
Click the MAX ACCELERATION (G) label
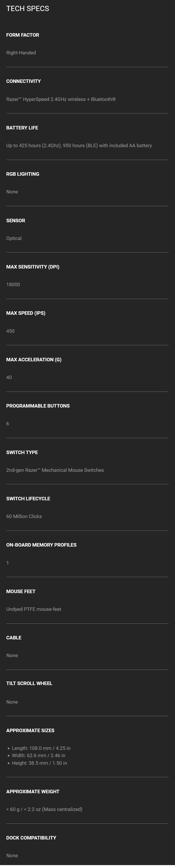(34, 360)
